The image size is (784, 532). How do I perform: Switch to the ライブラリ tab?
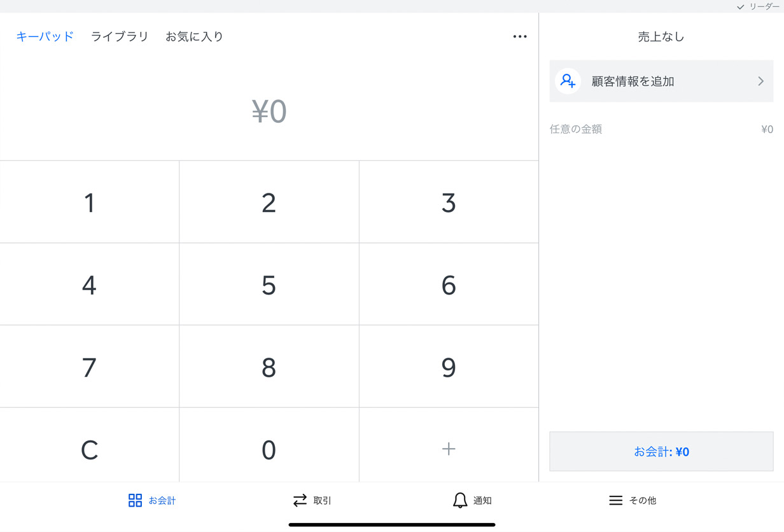point(120,36)
